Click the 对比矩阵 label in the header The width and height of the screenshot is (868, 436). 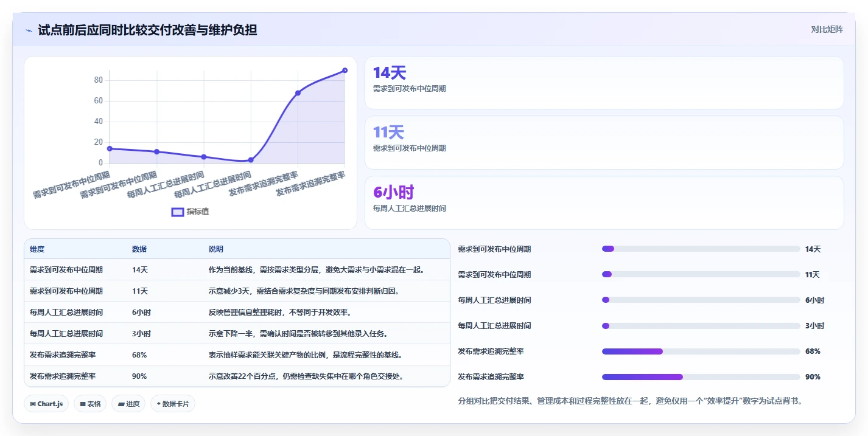pos(827,29)
